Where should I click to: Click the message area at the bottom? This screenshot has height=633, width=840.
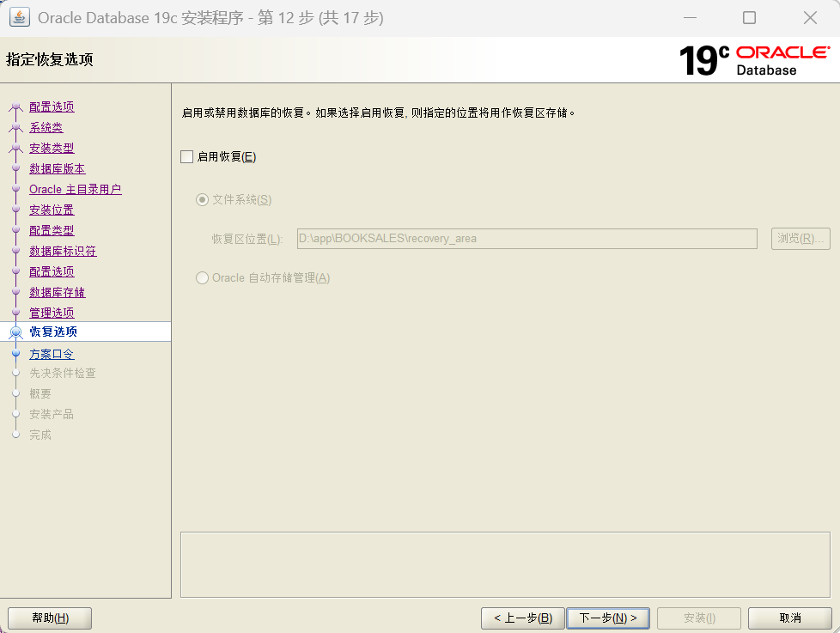(x=505, y=564)
